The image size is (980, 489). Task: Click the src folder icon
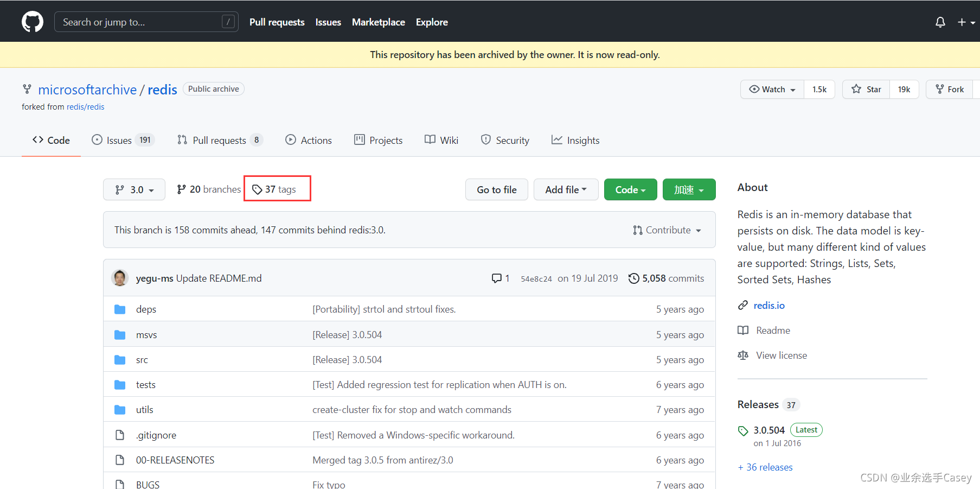point(120,360)
